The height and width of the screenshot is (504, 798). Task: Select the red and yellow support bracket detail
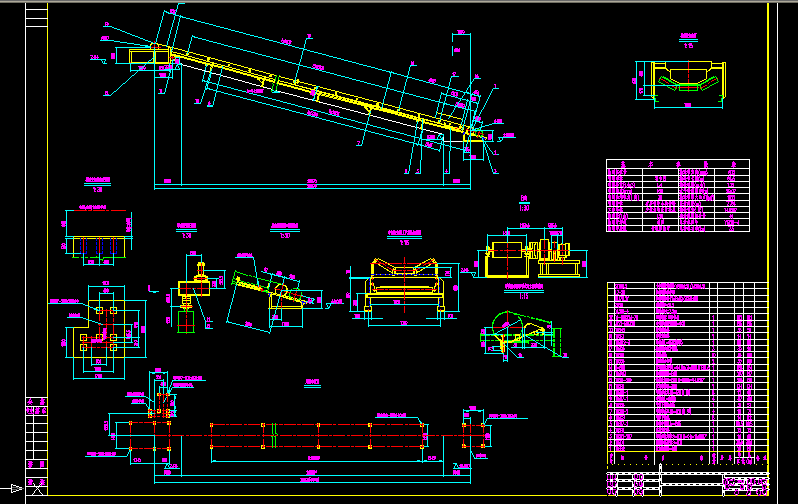(192, 295)
